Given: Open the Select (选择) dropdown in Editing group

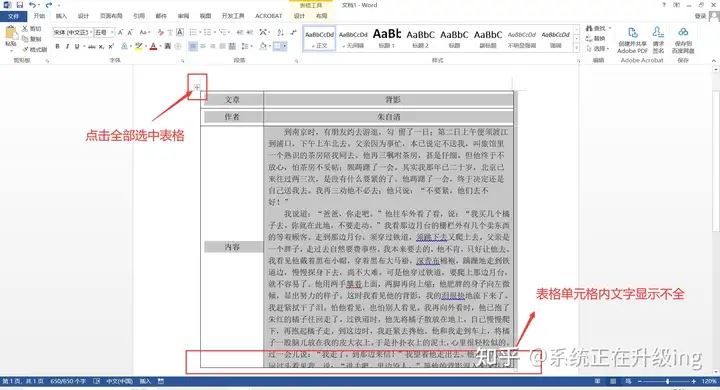Looking at the screenshot, I should pyautogui.click(x=598, y=48).
